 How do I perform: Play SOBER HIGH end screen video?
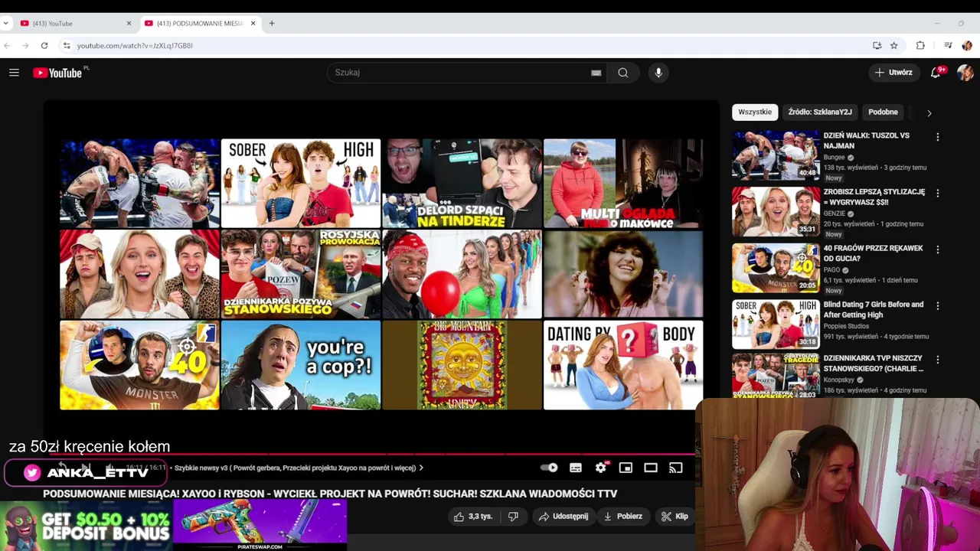tap(301, 183)
